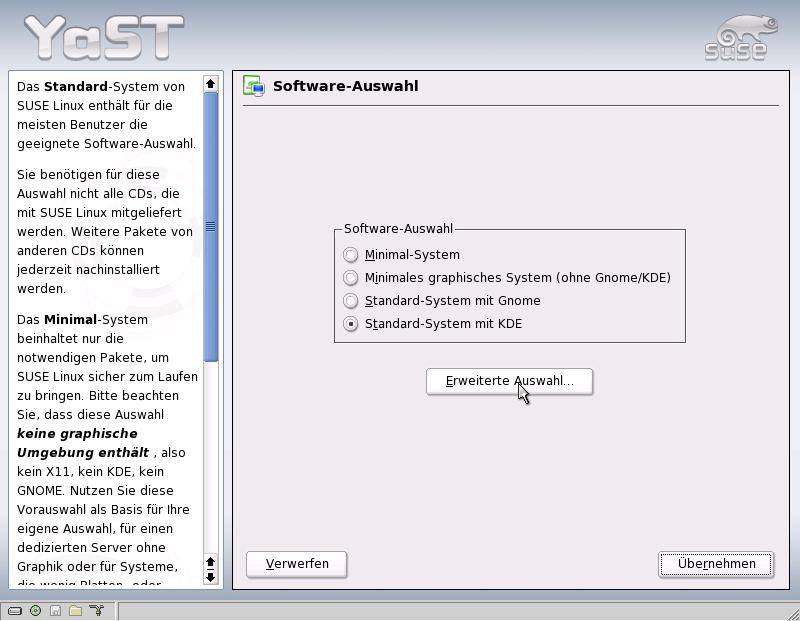
Task: Click the help panel scroll-up arrow at top
Action: pyautogui.click(x=210, y=83)
